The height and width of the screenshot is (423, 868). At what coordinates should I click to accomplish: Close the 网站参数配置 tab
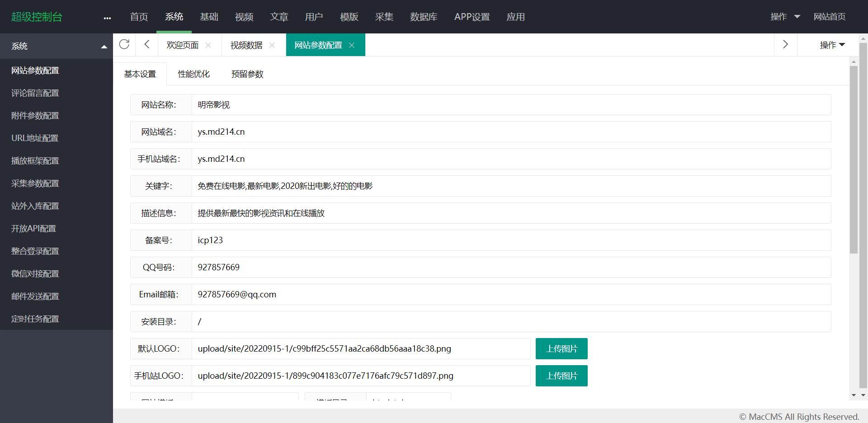pos(352,45)
